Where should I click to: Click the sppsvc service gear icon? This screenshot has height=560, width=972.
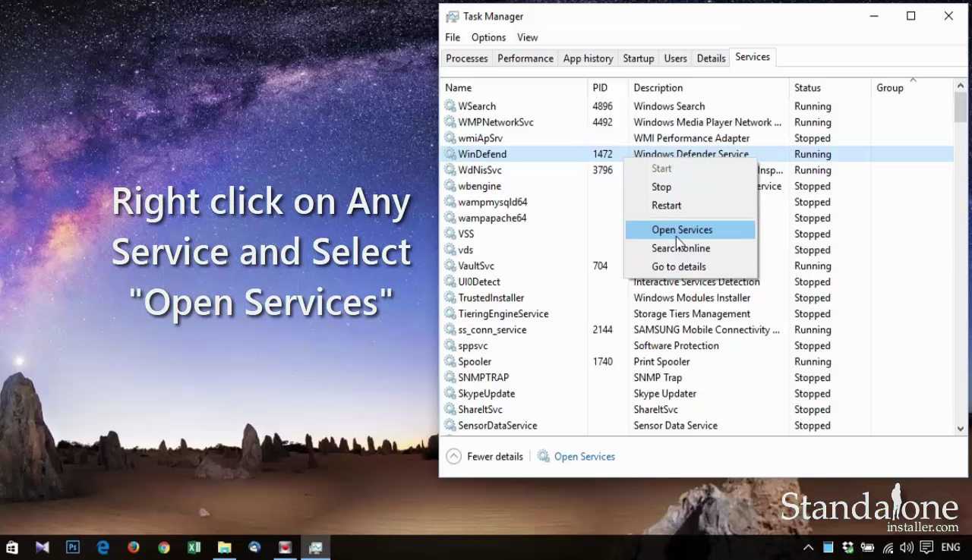coord(450,346)
